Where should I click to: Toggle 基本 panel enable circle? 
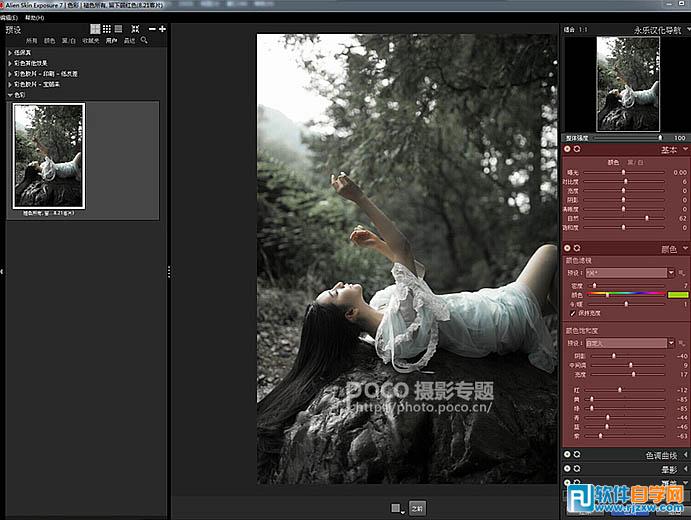coord(568,149)
